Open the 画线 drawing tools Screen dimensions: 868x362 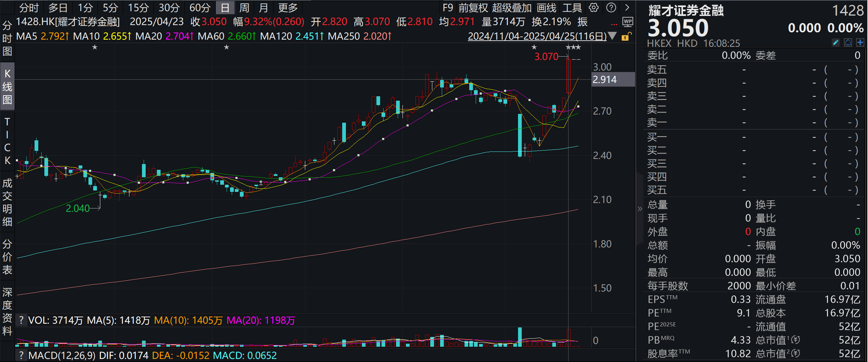[x=546, y=7]
